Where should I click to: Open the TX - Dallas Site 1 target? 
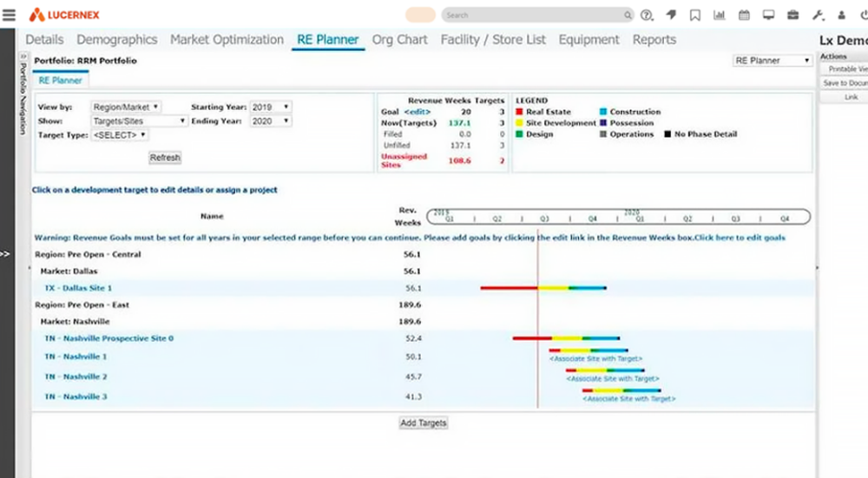click(x=78, y=288)
